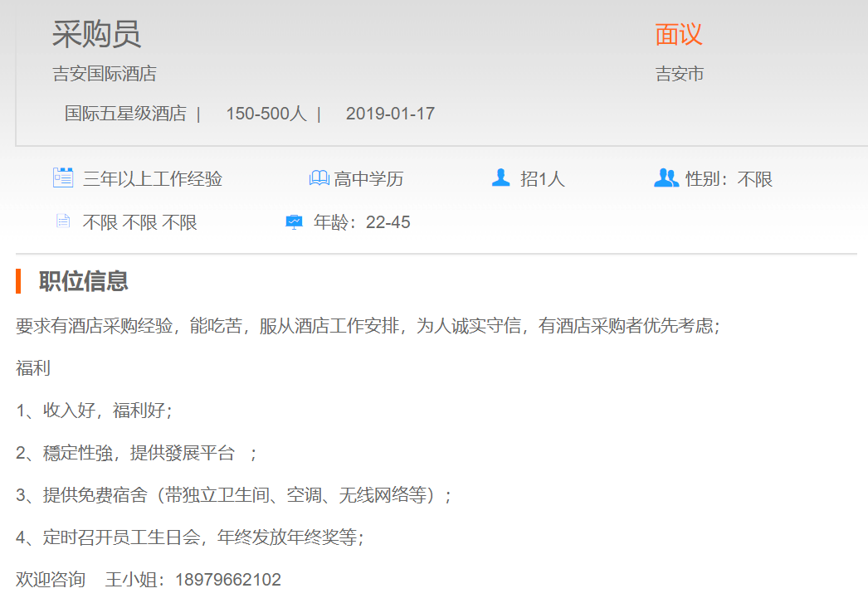Click the 职位信息 section heading
Image resolution: width=868 pixels, height=598 pixels.
[x=84, y=281]
